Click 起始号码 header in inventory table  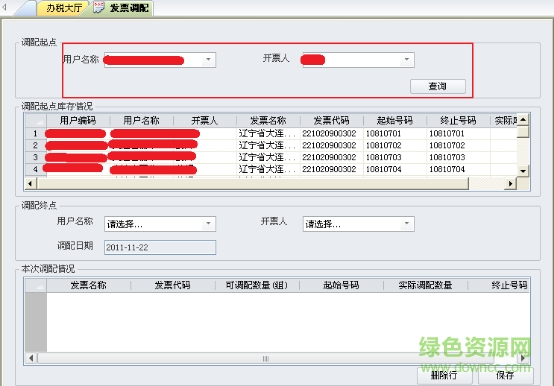pyautogui.click(x=395, y=120)
